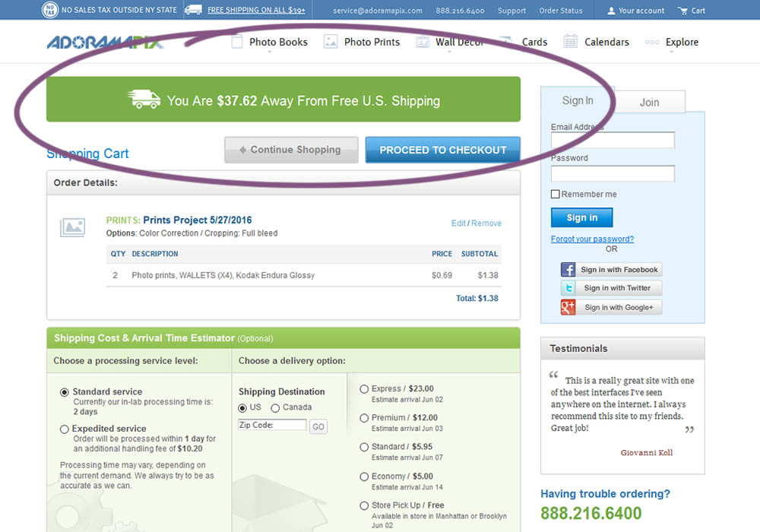
Task: Select Expedited service radio button
Action: click(65, 429)
